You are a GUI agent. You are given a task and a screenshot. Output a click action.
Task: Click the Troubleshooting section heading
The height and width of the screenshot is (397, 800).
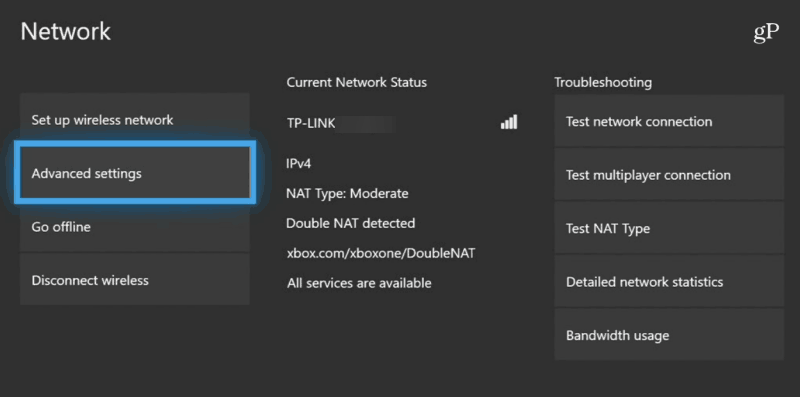603,82
